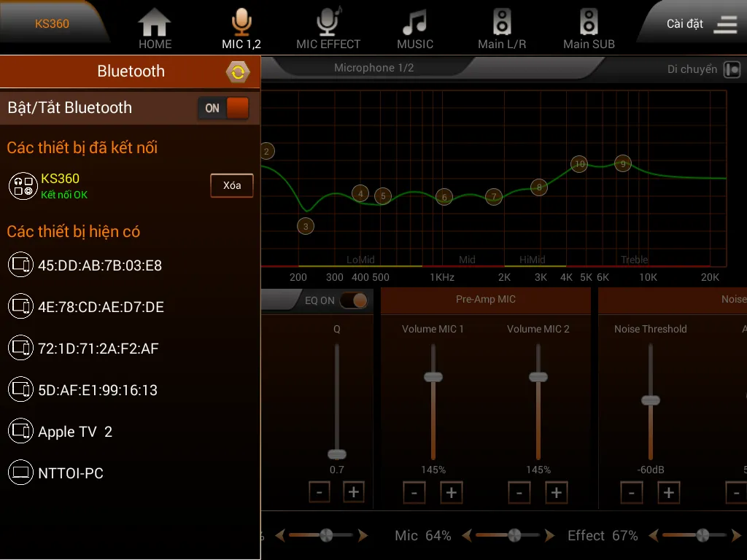Select the MIC EFFECT icon
Screen dimensions: 747x560
click(328, 23)
